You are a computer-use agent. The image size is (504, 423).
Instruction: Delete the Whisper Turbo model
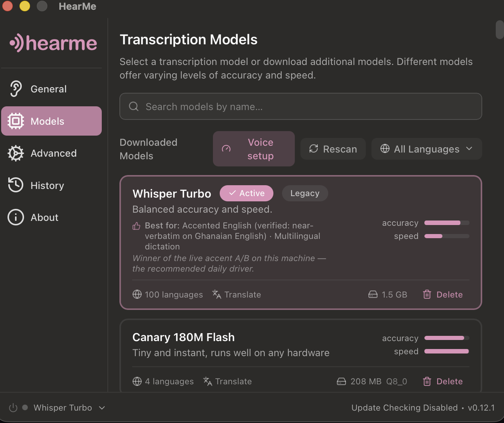pos(443,295)
